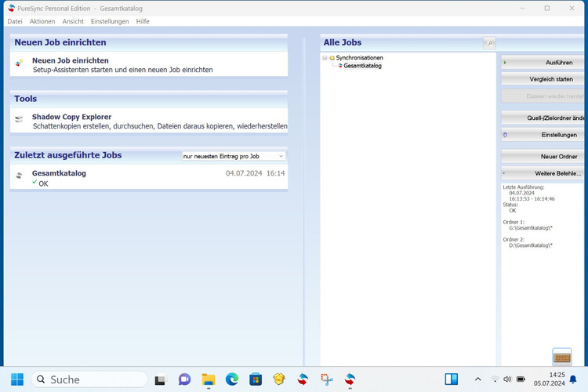Click the PureSync logo in title bar
This screenshot has width=588, height=392.
(x=11, y=8)
